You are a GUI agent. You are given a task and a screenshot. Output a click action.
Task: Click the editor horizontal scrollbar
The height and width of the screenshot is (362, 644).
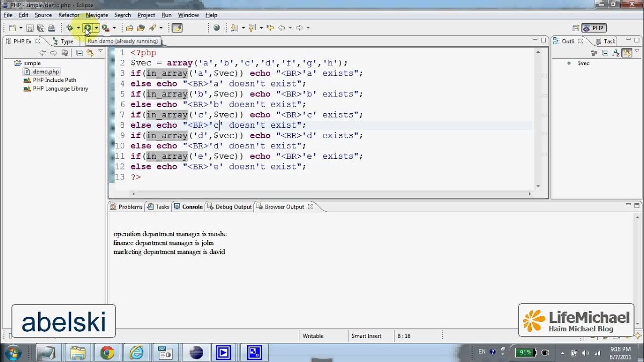pyautogui.click(x=331, y=194)
